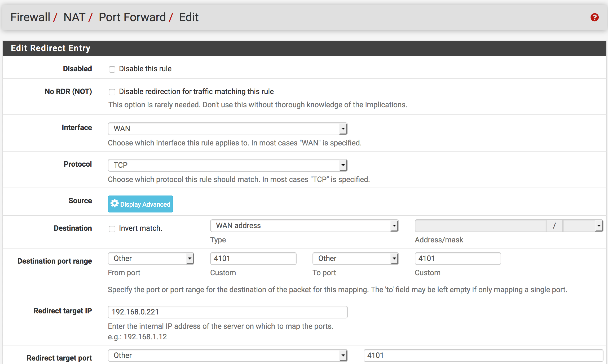Click the gear icon on Display Advanced

tap(114, 203)
